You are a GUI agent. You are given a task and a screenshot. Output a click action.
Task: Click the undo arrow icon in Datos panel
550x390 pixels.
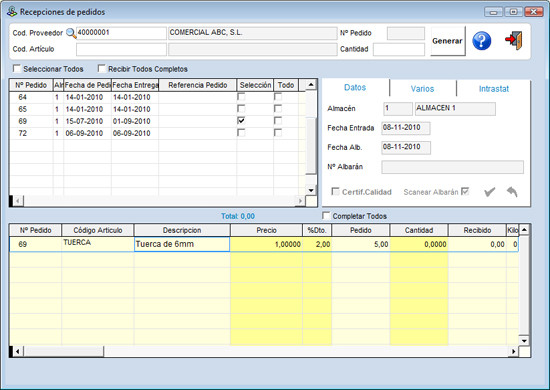pyautogui.click(x=512, y=191)
